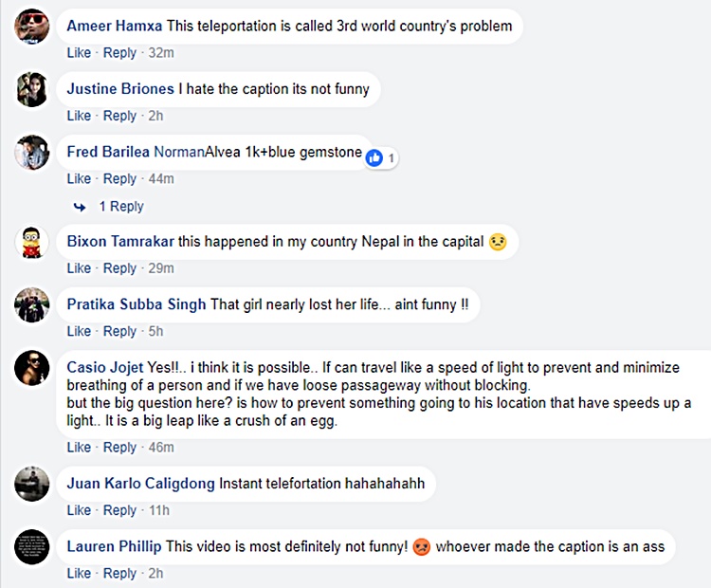Screen dimensions: 711x588
Task: Click Ameer Hamxa's profile picture
Action: pyautogui.click(x=32, y=27)
